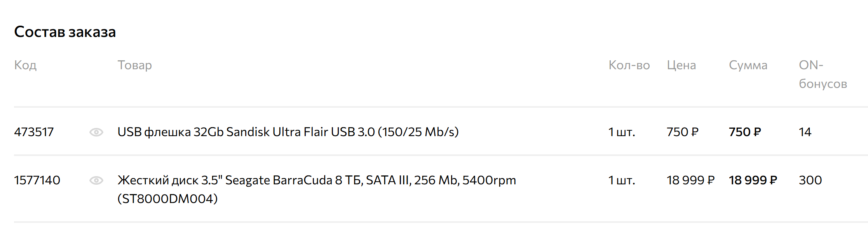Click the 1 шт. quantity for the USB flash drive
Image resolution: width=868 pixels, height=238 pixels.
(x=622, y=132)
